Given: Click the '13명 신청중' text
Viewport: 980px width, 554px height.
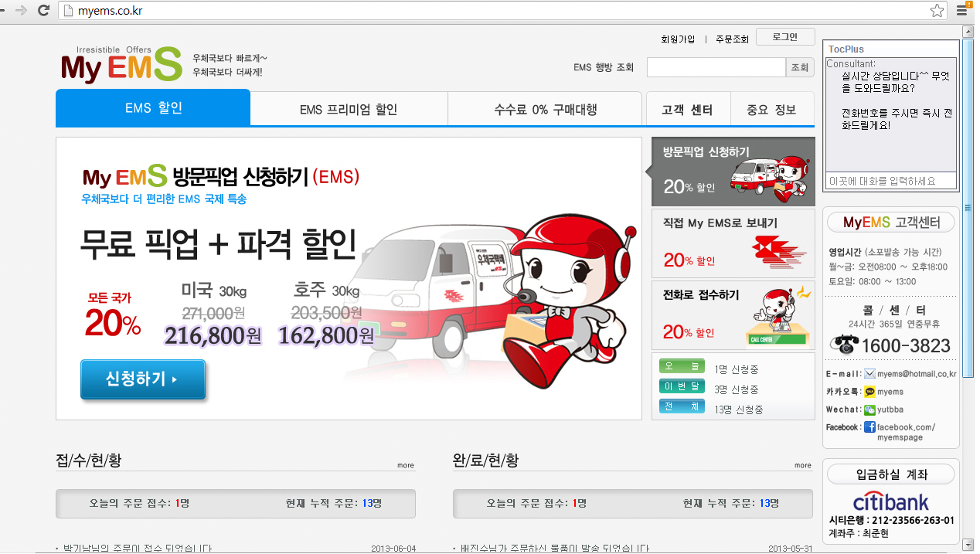Looking at the screenshot, I should pyautogui.click(x=739, y=410).
